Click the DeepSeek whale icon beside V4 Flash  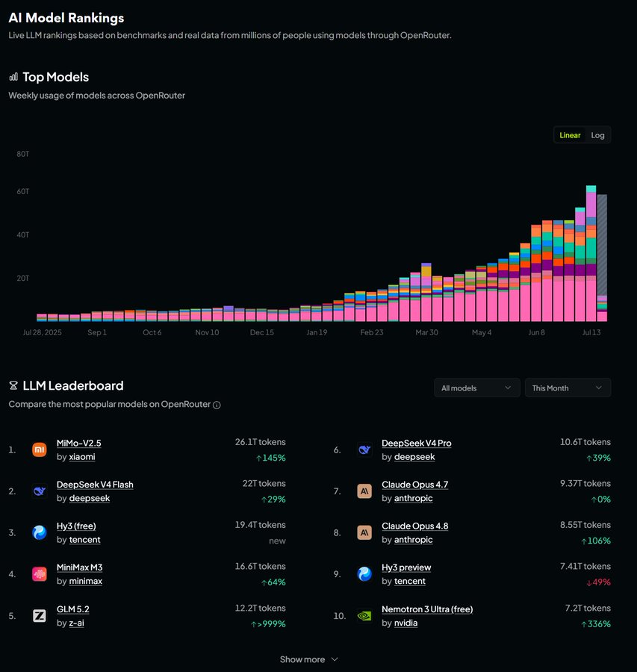(x=40, y=491)
